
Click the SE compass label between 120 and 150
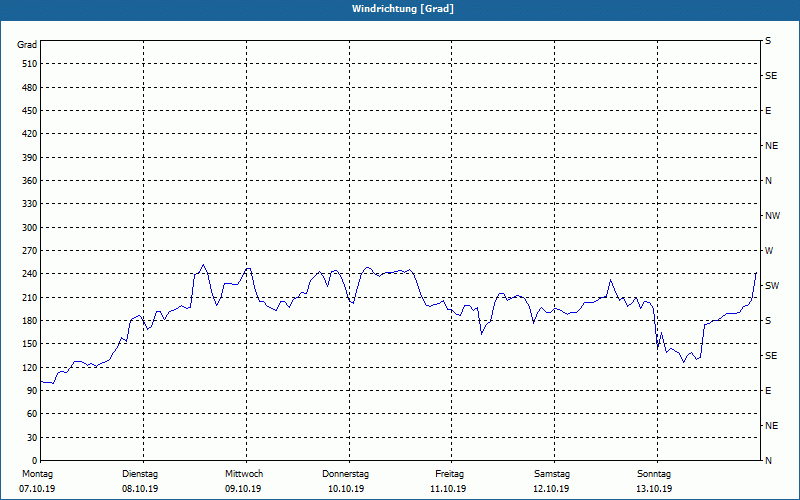[771, 356]
